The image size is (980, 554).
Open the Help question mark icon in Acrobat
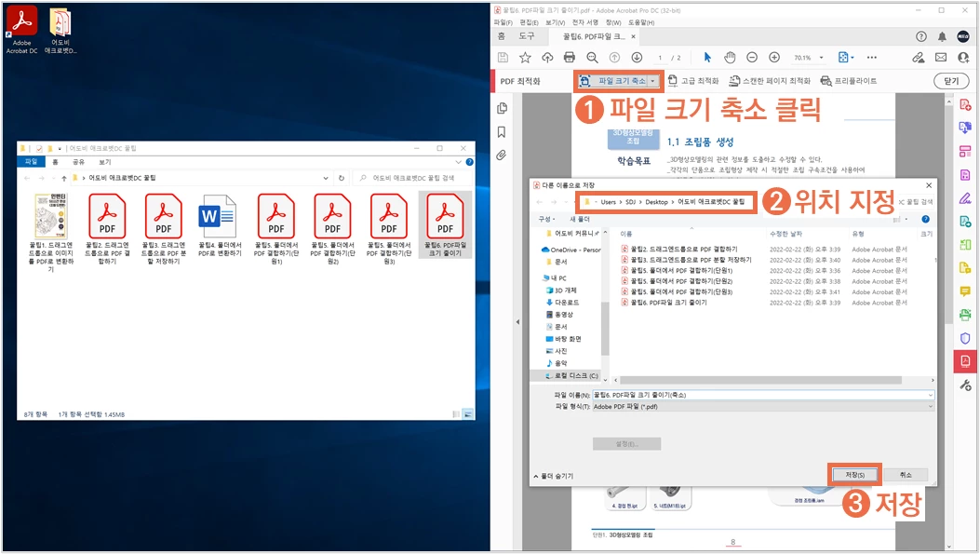[x=921, y=37]
